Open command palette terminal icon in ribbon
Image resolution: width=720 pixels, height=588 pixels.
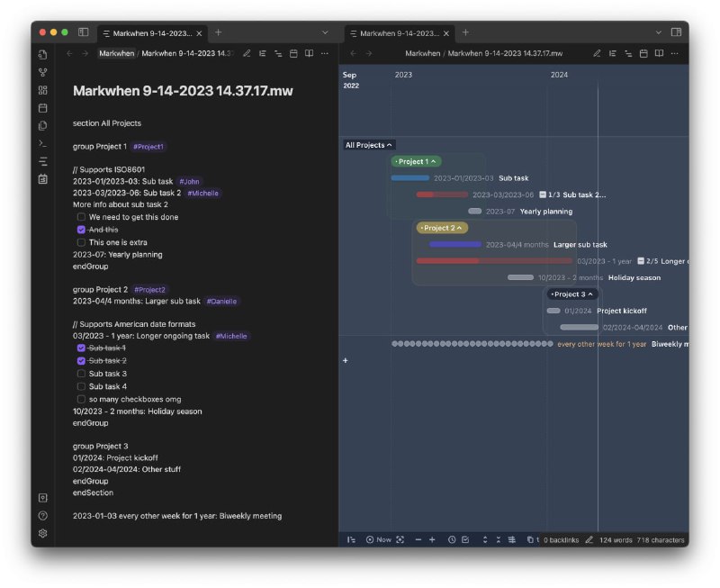point(42,143)
